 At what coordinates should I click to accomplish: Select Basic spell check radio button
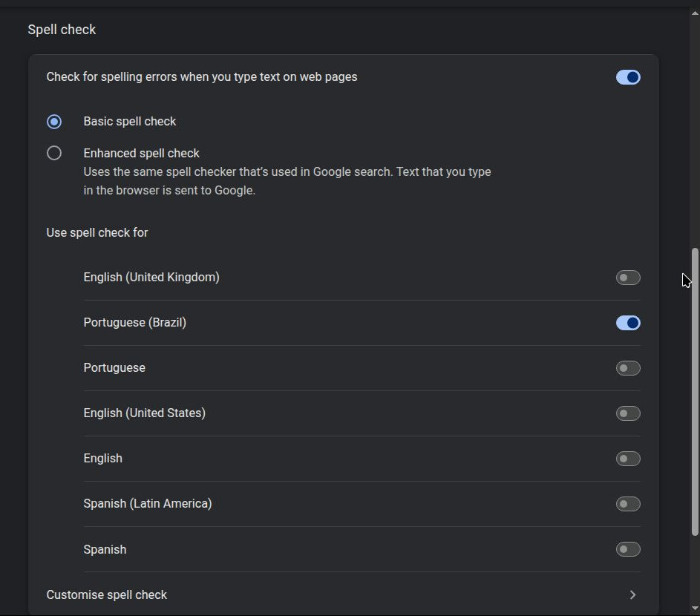tap(54, 121)
